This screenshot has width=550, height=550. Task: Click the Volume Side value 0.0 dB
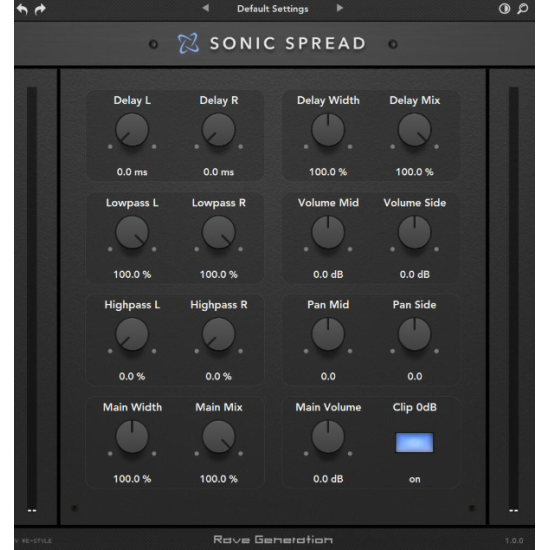pos(414,274)
